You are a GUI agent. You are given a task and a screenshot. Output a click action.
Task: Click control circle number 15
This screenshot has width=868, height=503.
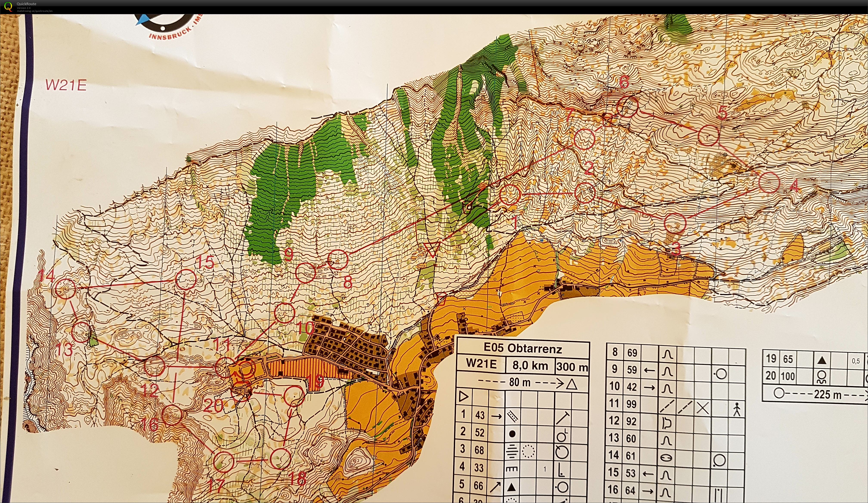pos(186,279)
